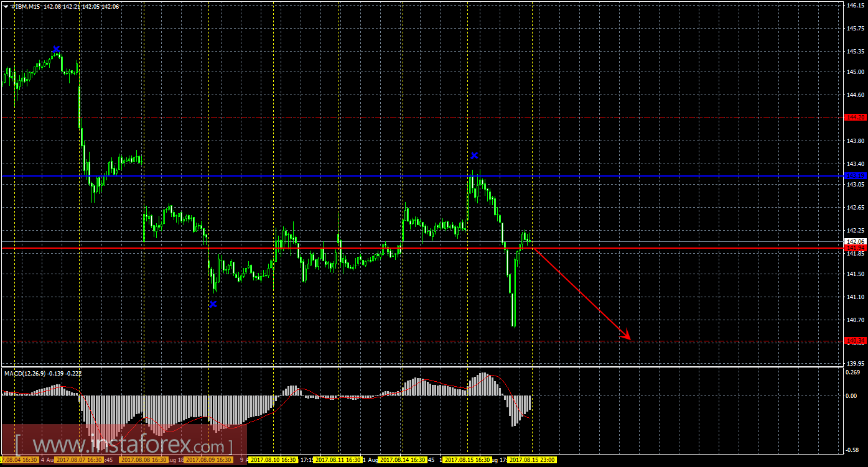Screen dimensions: 868x467
Task: Click the 146.15 price scale value
Action: (855, 5)
